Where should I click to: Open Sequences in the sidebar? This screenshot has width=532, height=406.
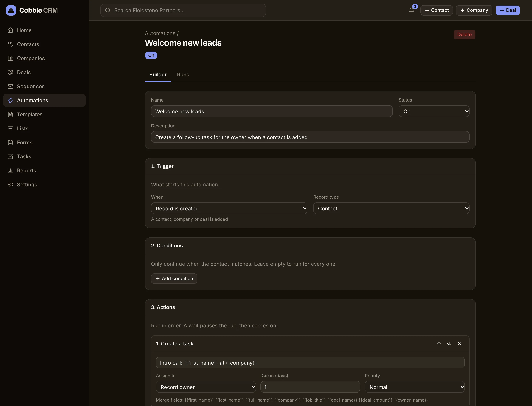tap(44, 86)
